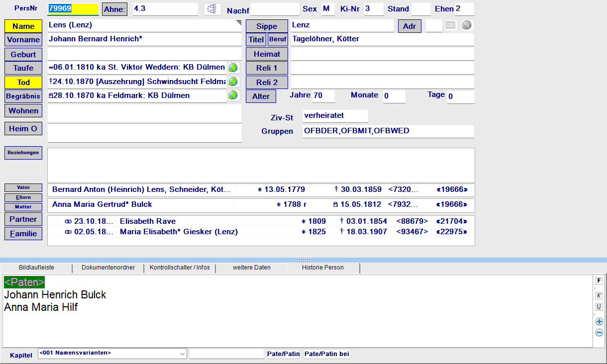Image resolution: width=607 pixels, height=364 pixels.
Task: Toggle italic formatting with the K button
Action: pos(599,295)
